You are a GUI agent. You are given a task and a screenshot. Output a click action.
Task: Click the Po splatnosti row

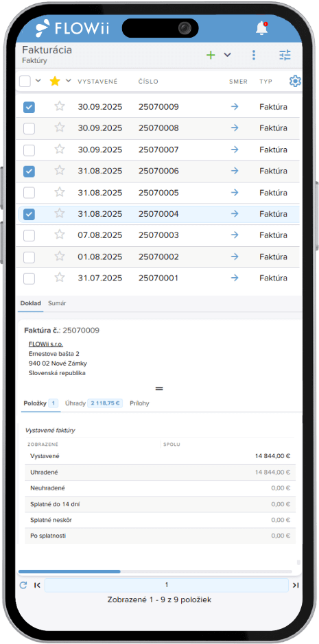pos(160,536)
